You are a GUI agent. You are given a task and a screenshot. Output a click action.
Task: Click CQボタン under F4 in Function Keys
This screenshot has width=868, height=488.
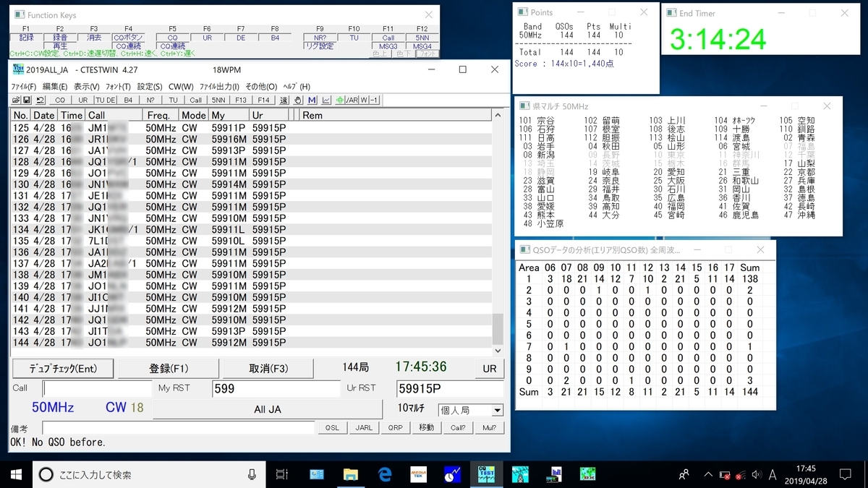tap(128, 37)
